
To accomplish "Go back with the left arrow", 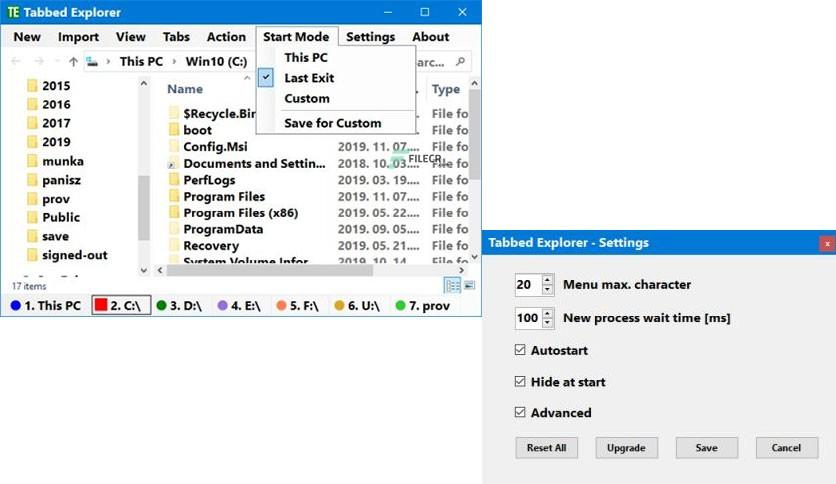I will coord(16,62).
